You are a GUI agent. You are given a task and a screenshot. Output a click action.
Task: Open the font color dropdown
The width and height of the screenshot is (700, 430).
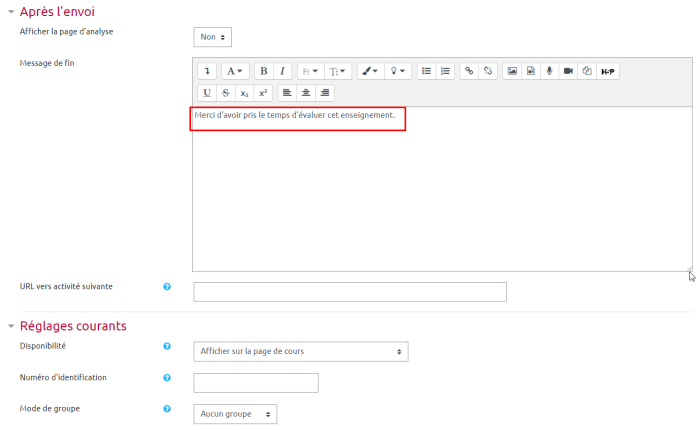coord(370,71)
